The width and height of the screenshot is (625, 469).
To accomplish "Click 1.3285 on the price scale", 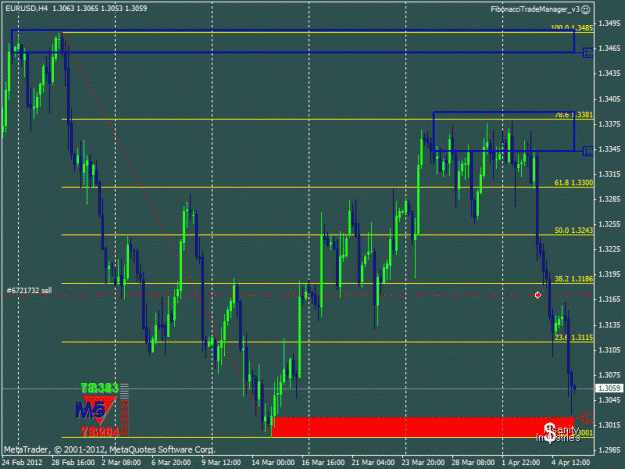I will click(x=610, y=199).
